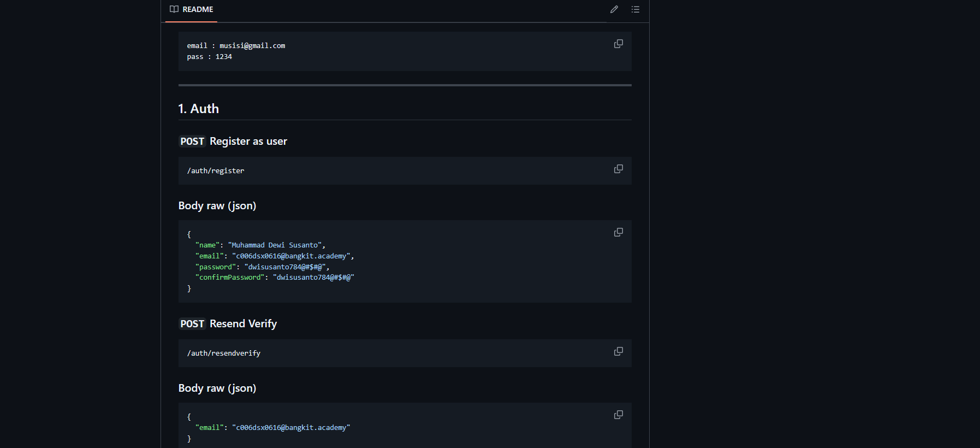This screenshot has width=980, height=448.
Task: Click the '/auth/resendverify' path text
Action: (224, 353)
